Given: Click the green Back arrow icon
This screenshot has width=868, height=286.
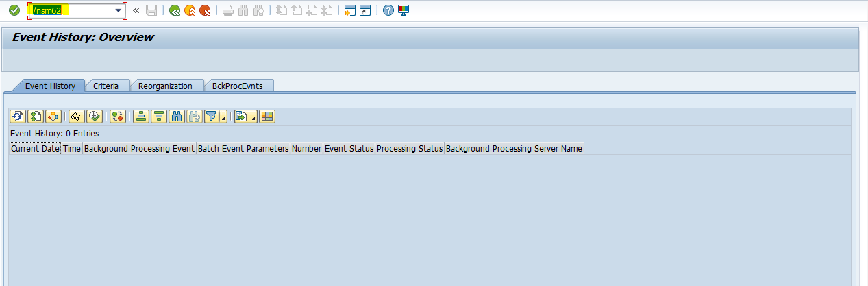Looking at the screenshot, I should tap(175, 11).
